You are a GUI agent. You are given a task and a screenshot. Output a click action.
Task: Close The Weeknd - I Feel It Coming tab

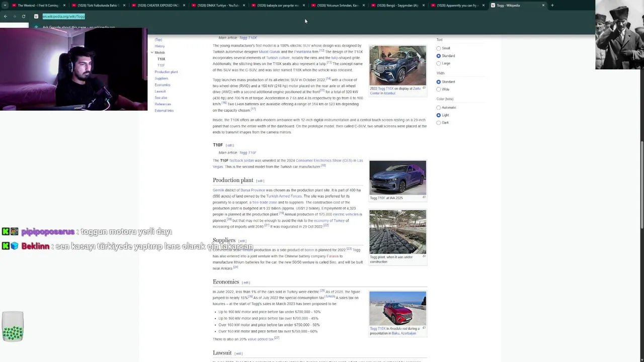(x=64, y=5)
